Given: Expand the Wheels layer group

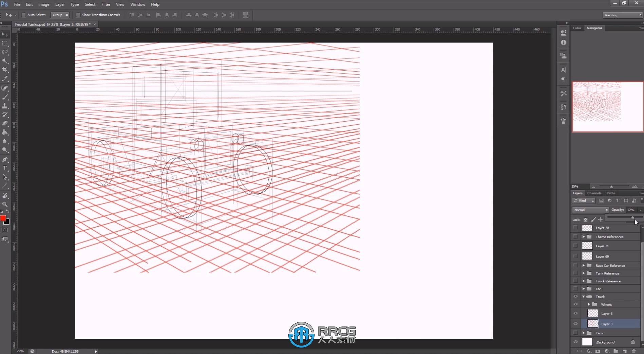Looking at the screenshot, I should 589,304.
